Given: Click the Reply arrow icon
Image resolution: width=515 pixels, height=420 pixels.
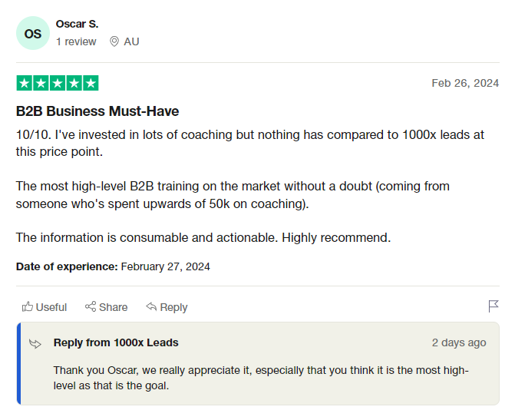Looking at the screenshot, I should click(151, 307).
